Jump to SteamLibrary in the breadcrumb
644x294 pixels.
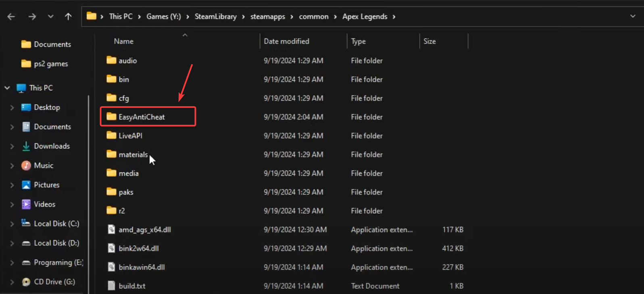215,17
